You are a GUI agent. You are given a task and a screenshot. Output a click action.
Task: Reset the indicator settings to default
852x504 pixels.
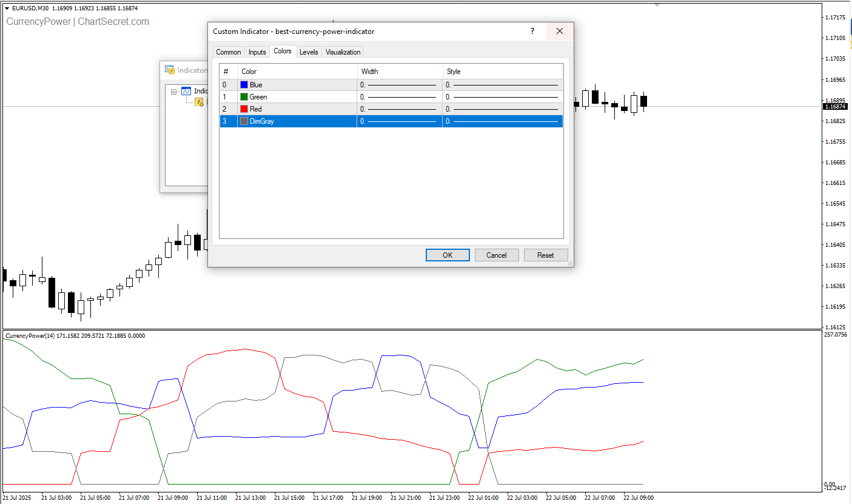coord(545,255)
